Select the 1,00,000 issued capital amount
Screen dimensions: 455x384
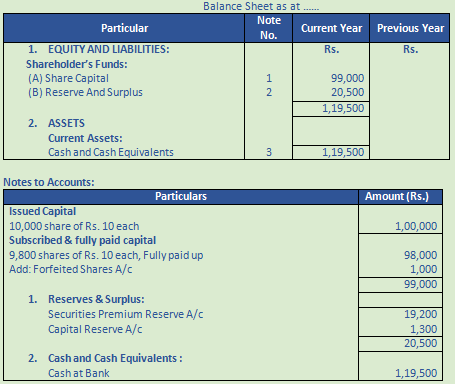point(416,226)
